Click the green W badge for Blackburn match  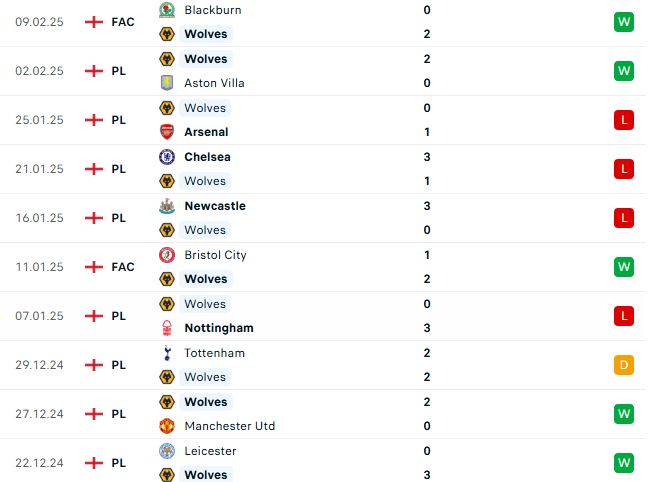pyautogui.click(x=624, y=22)
